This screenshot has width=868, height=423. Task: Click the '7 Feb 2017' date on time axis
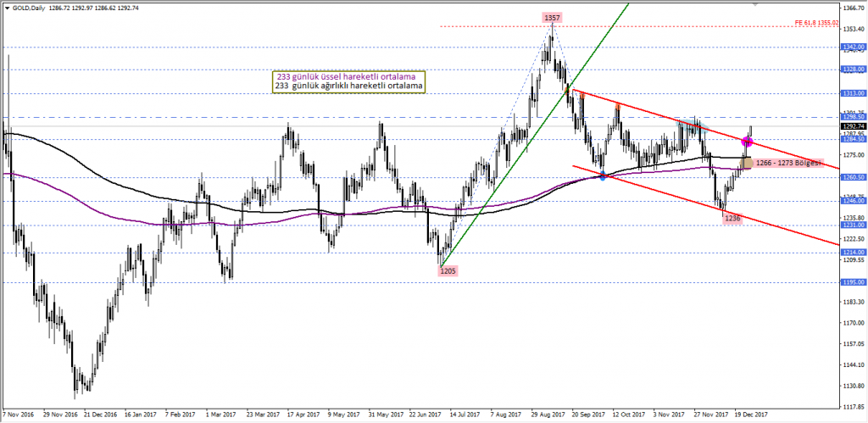[181, 415]
